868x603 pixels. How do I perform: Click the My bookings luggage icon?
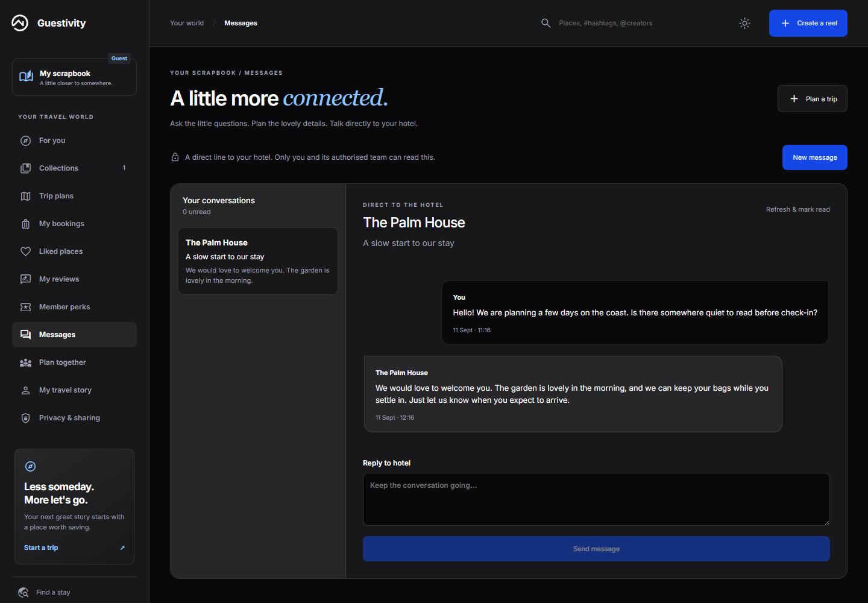[25, 224]
